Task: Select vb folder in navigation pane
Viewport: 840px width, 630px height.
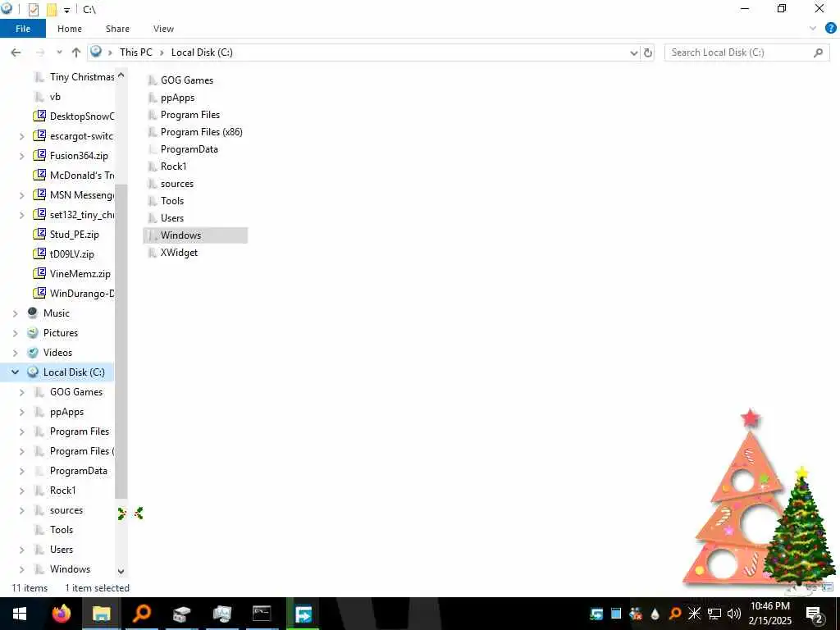Action: click(x=55, y=97)
